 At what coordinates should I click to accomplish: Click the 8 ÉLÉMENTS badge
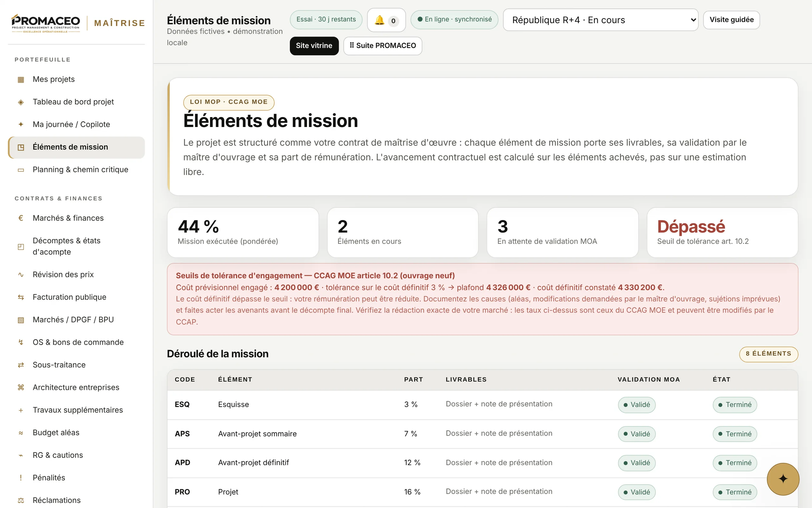(x=768, y=354)
